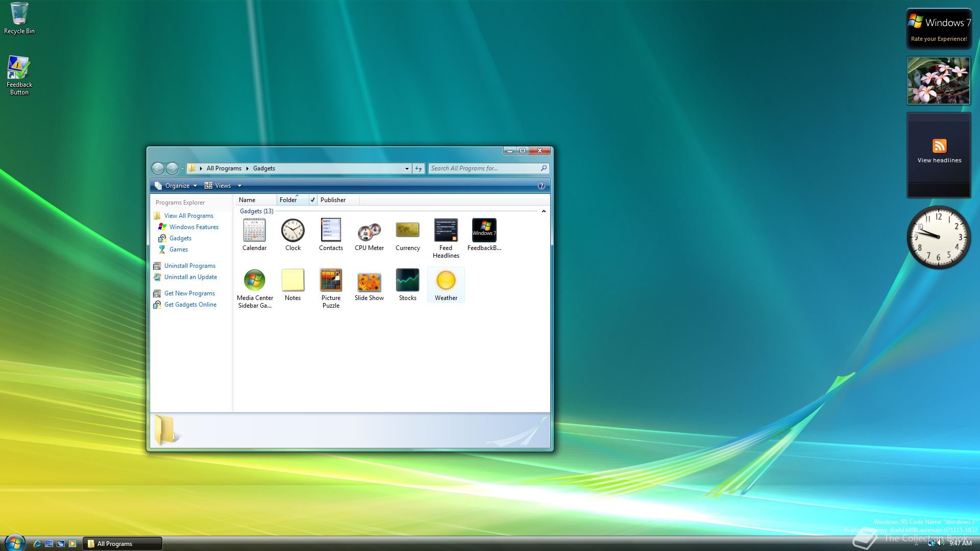Open the Calendar gadget
This screenshot has width=980, height=551.
(x=254, y=235)
